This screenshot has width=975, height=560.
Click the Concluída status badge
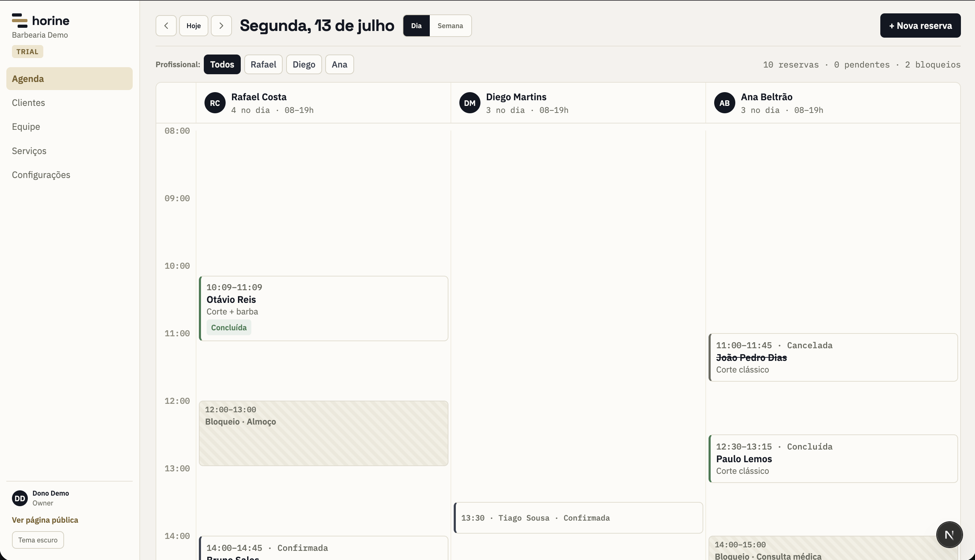(228, 327)
